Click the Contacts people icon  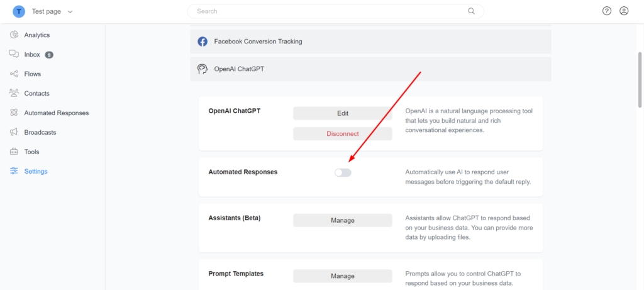coord(14,93)
